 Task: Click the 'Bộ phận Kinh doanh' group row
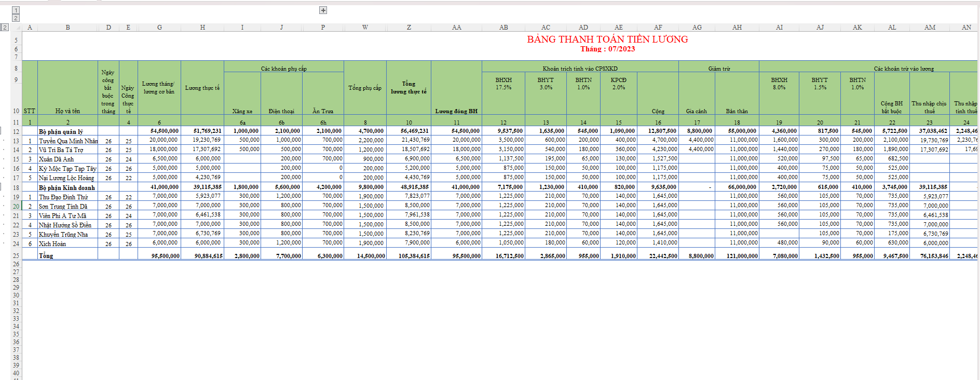coord(67,188)
